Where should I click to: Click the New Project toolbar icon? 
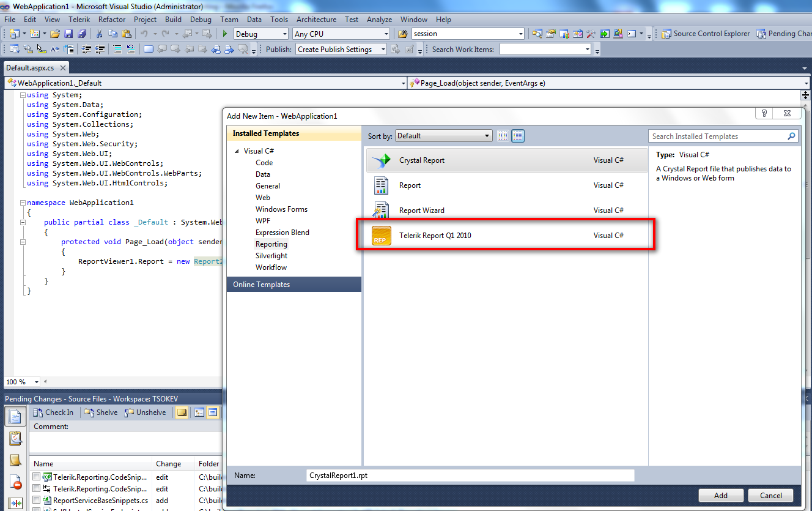tap(14, 34)
